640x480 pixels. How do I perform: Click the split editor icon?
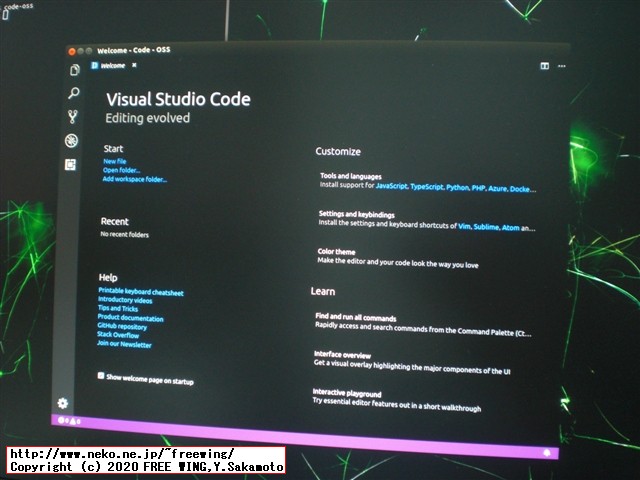(544, 66)
